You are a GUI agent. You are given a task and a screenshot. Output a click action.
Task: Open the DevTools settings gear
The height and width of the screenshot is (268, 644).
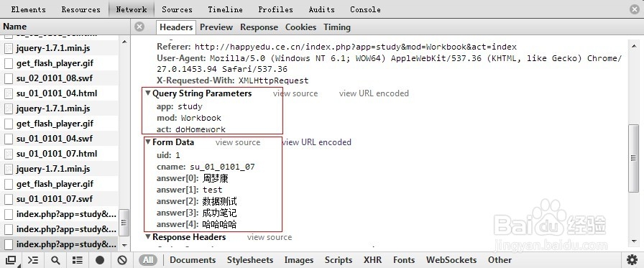[x=632, y=259]
